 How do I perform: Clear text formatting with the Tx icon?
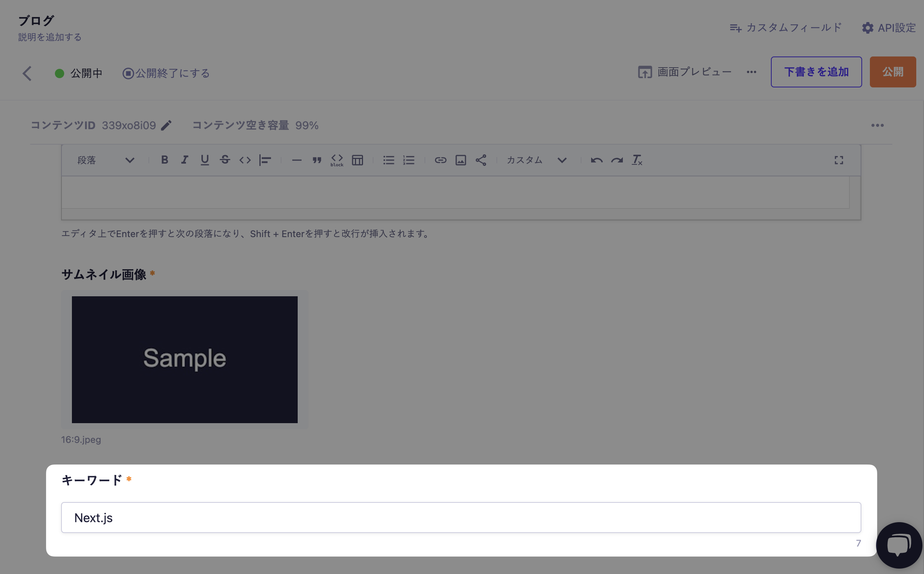click(x=637, y=160)
